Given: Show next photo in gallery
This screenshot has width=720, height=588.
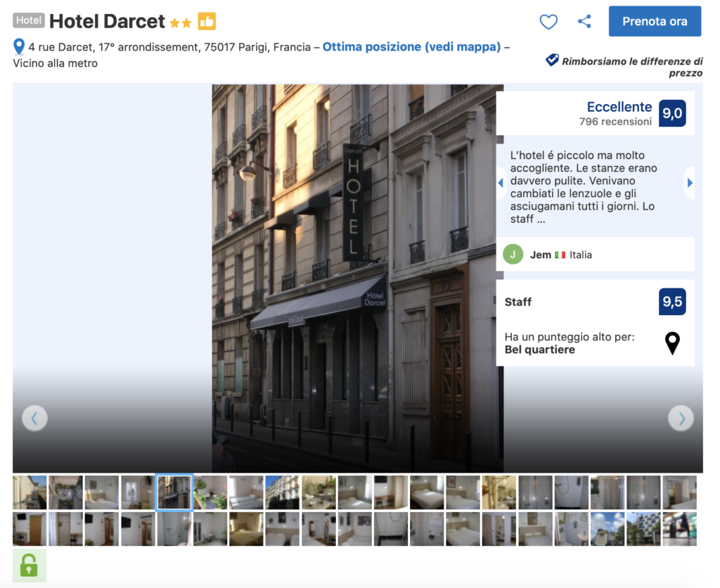Looking at the screenshot, I should coord(681,418).
